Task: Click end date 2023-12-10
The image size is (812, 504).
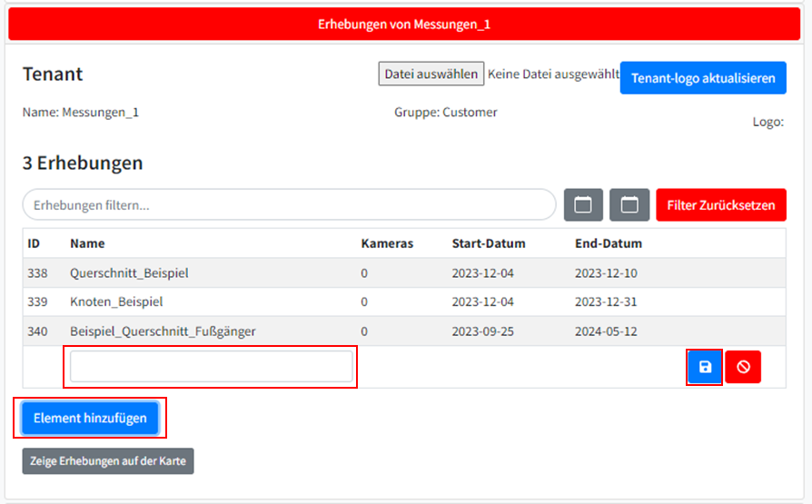Action: pos(606,273)
